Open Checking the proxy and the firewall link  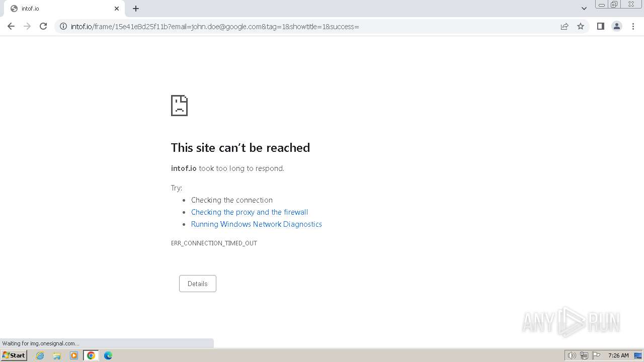250,212
